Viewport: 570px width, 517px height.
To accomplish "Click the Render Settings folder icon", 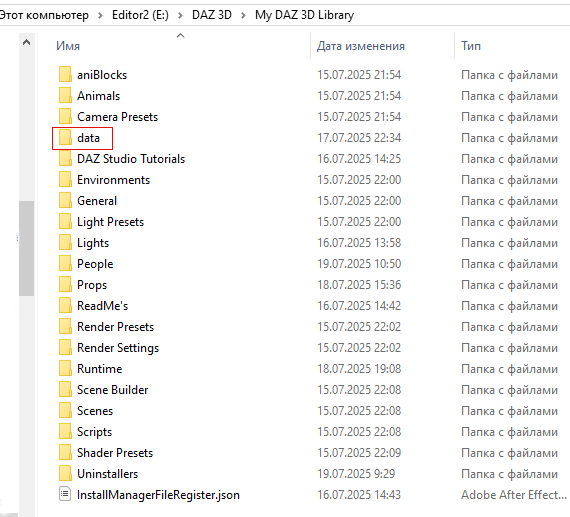I will coord(65,348).
